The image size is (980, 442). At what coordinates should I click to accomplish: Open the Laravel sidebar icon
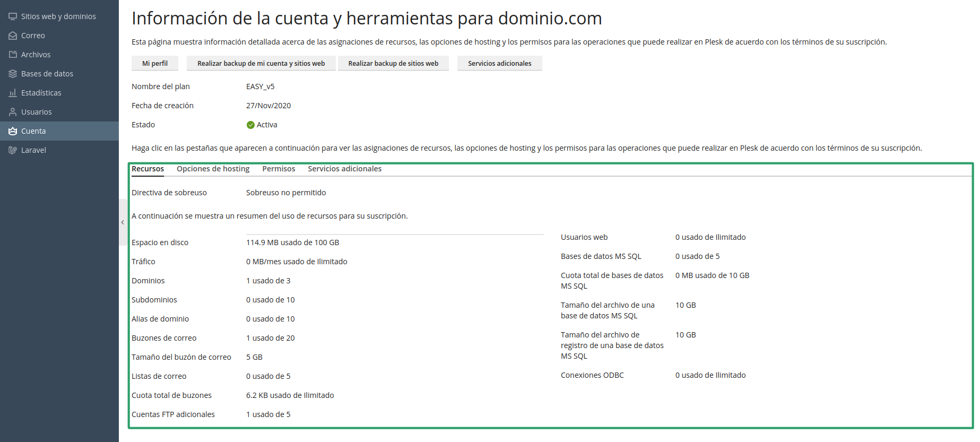click(13, 150)
